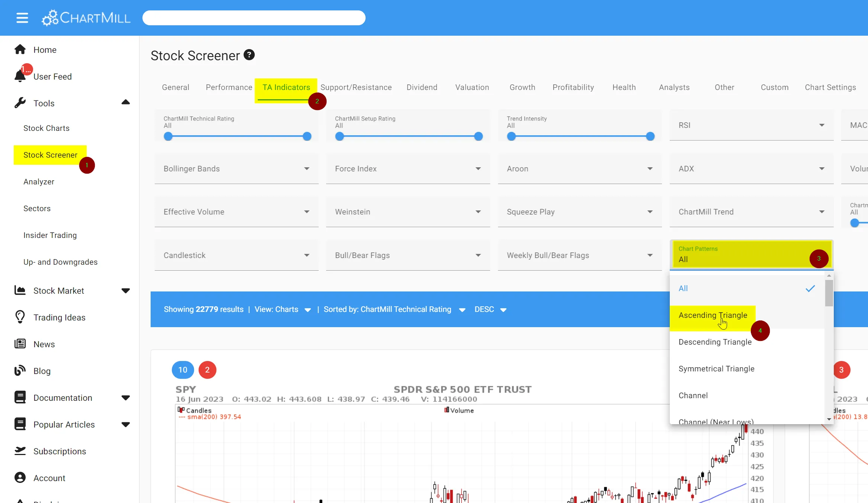Viewport: 868px width, 503px height.
Task: Switch to the Valuation tab
Action: click(x=472, y=87)
